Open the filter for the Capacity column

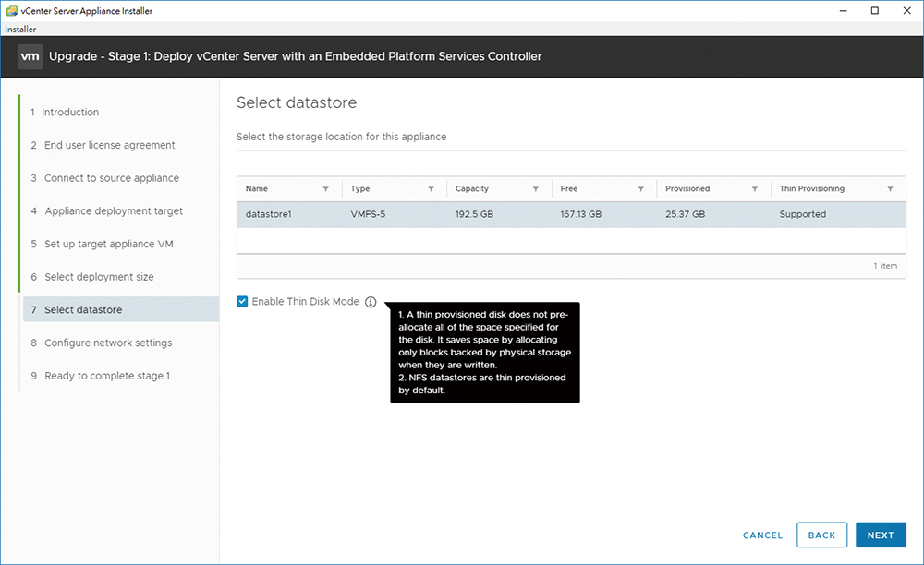536,189
